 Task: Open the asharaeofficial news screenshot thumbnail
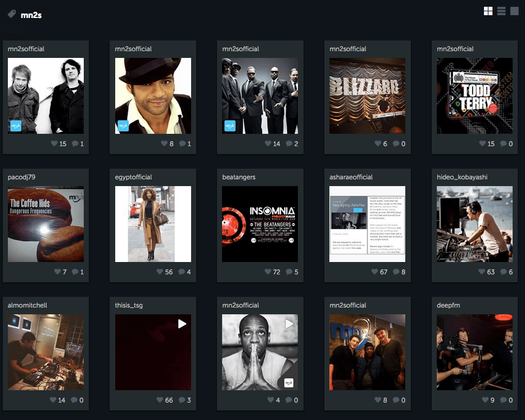(x=367, y=224)
